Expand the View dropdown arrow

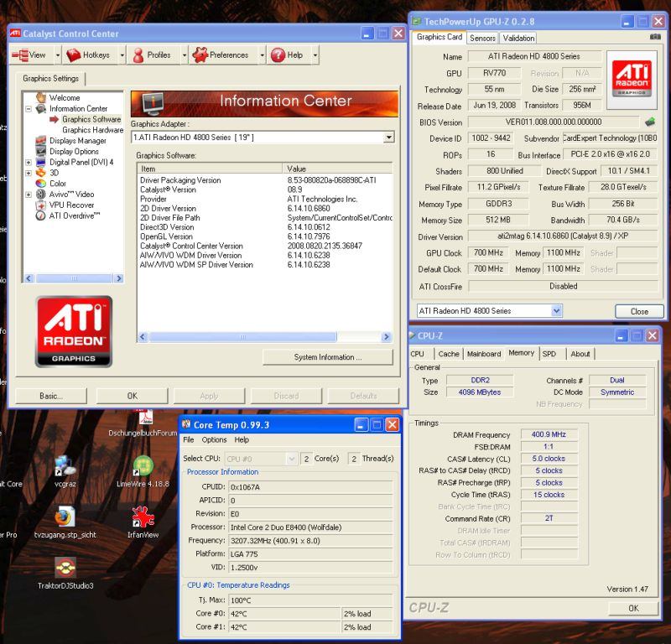[x=58, y=55]
